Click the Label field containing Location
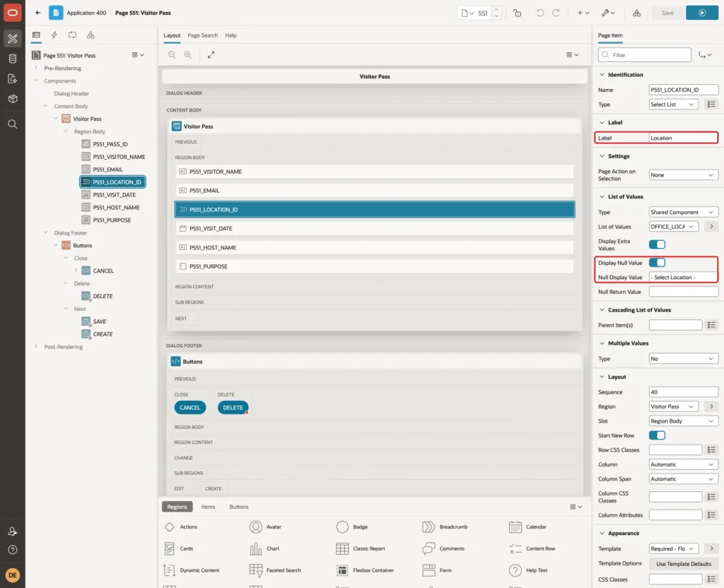Image resolution: width=724 pixels, height=588 pixels. coord(684,138)
